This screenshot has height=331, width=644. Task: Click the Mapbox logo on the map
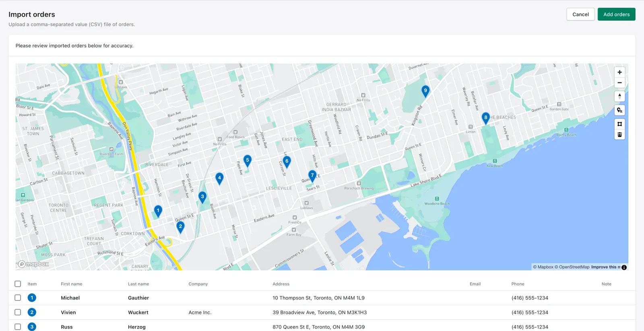(33, 264)
